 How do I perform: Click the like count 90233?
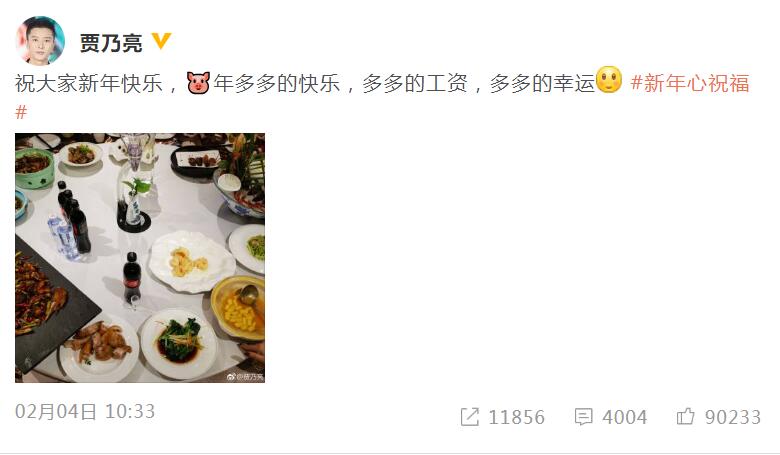pos(733,417)
